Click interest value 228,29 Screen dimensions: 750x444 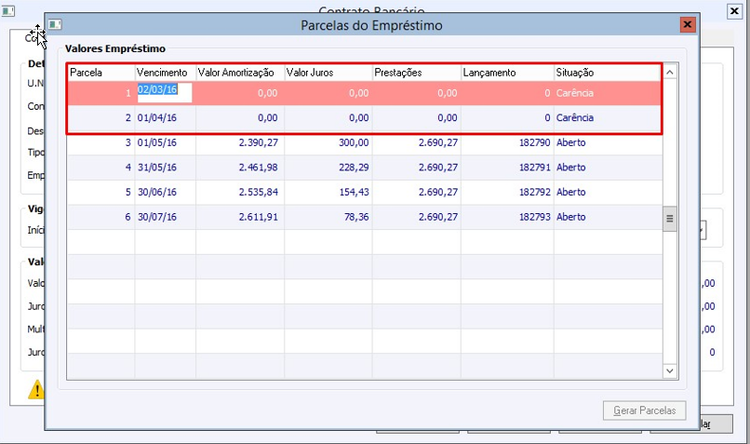[354, 167]
